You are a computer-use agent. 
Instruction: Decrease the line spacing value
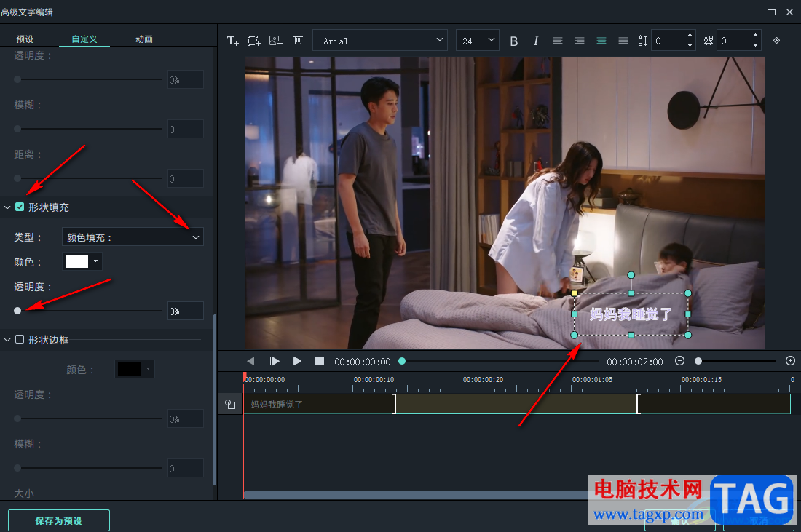click(690, 46)
